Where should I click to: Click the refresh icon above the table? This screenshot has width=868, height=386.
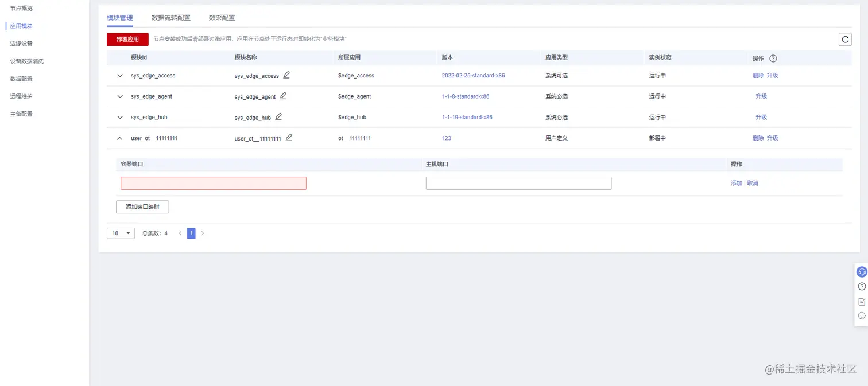click(845, 39)
